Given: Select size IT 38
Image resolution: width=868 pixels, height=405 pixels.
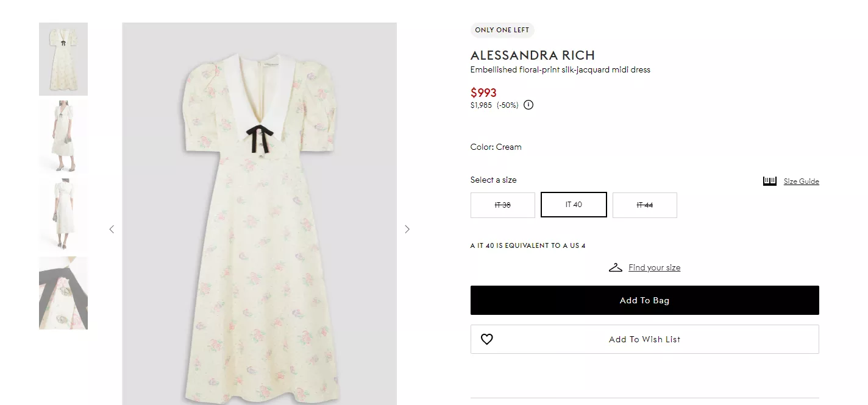Looking at the screenshot, I should click(x=502, y=205).
